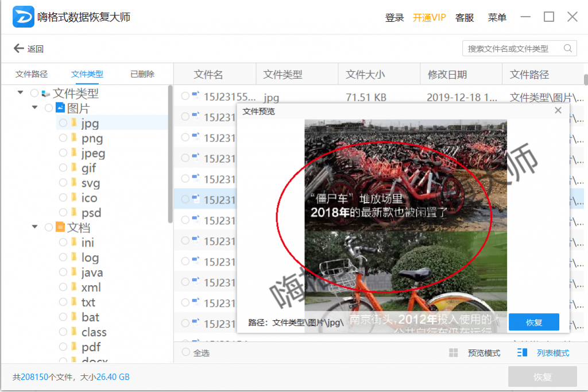This screenshot has width=588, height=392.
Task: Click blue 恢复 button in preview popup
Action: pyautogui.click(x=533, y=322)
